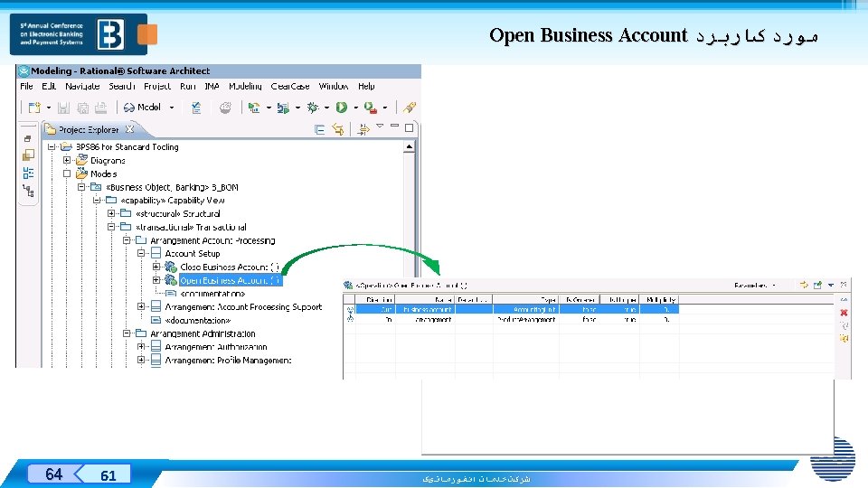Image resolution: width=868 pixels, height=488 pixels.
Task: Collapse the Account Setup node
Action: [141, 253]
